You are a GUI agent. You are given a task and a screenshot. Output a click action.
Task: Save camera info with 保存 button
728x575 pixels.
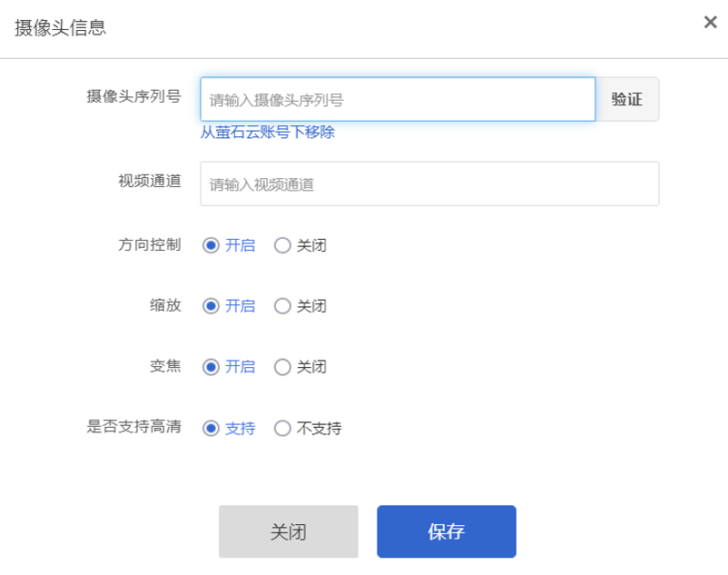point(447,531)
